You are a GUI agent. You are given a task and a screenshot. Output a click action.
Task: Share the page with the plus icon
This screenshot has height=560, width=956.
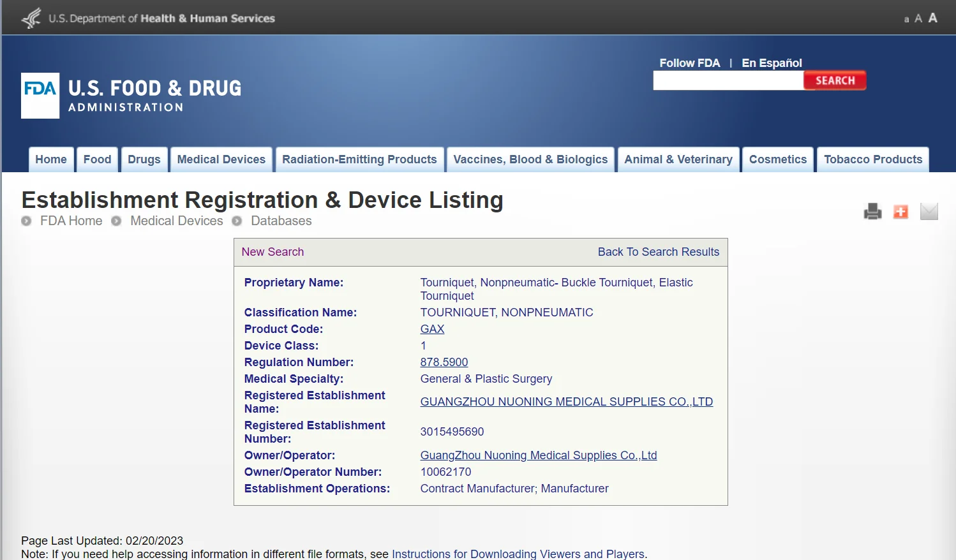pos(900,211)
